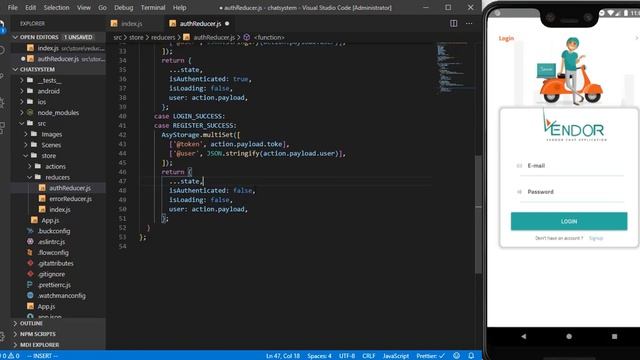
Task: Click UTF-8 encoding in status bar
Action: pos(347,356)
